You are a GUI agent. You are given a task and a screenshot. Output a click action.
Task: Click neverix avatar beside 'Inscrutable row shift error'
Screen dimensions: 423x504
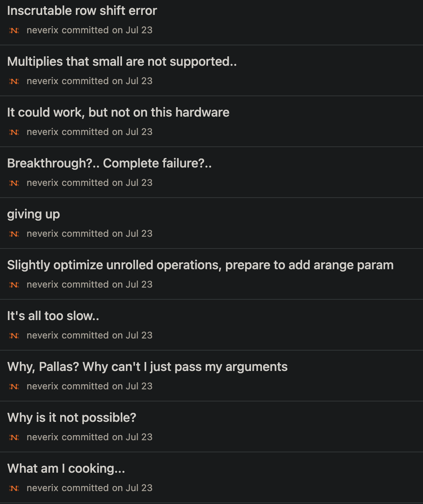point(14,31)
